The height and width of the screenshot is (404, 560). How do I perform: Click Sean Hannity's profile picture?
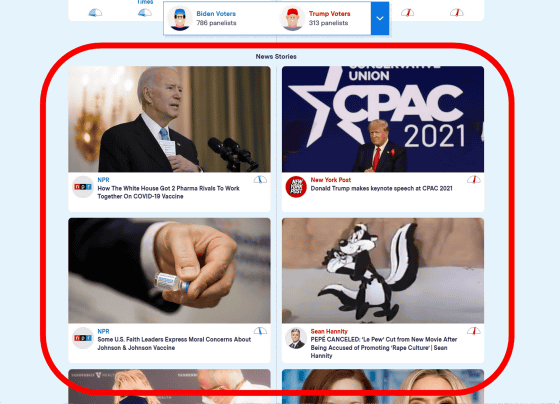pyautogui.click(x=296, y=338)
